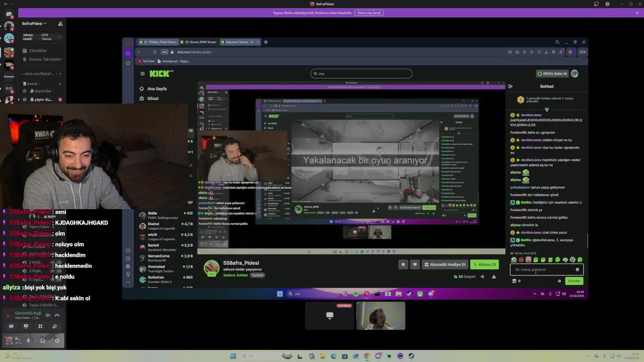
Task: Click the Windows Start button on taskbar
Action: 233,356
